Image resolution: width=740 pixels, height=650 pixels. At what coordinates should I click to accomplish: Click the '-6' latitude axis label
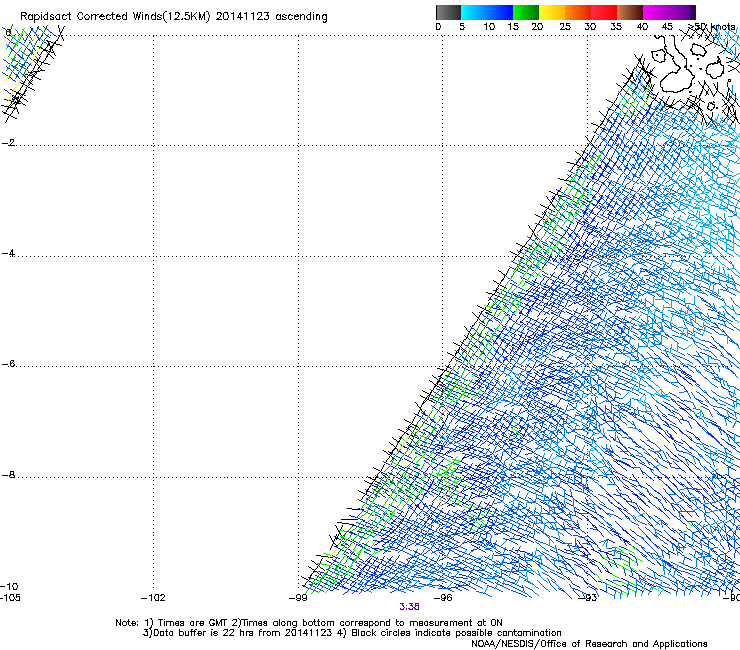point(8,363)
